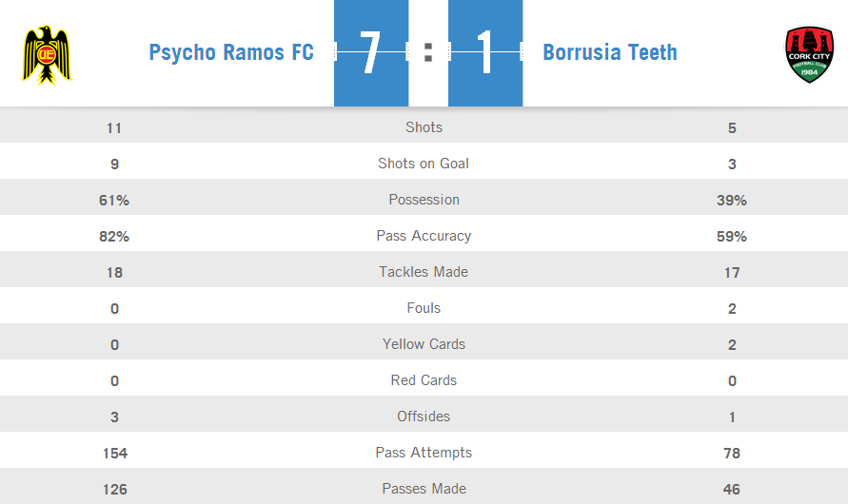Click the colon between the scores
Image resolution: width=848 pixels, height=504 pixels.
pos(428,52)
